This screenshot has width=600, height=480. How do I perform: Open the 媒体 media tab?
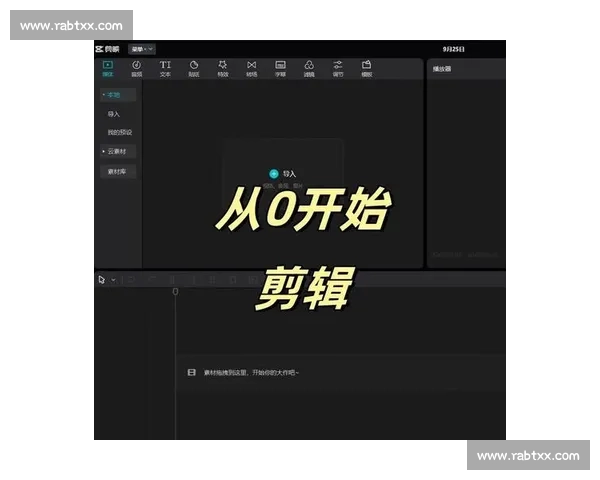pos(108,69)
